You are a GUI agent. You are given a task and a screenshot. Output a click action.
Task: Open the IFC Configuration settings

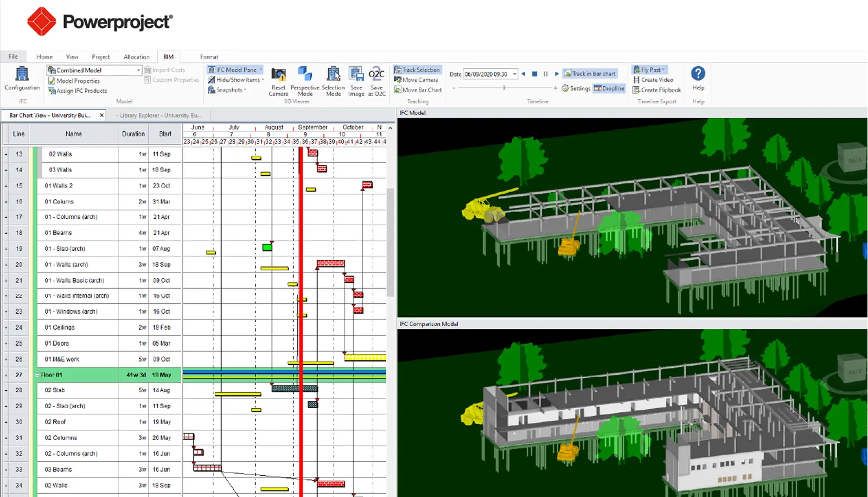tap(22, 79)
